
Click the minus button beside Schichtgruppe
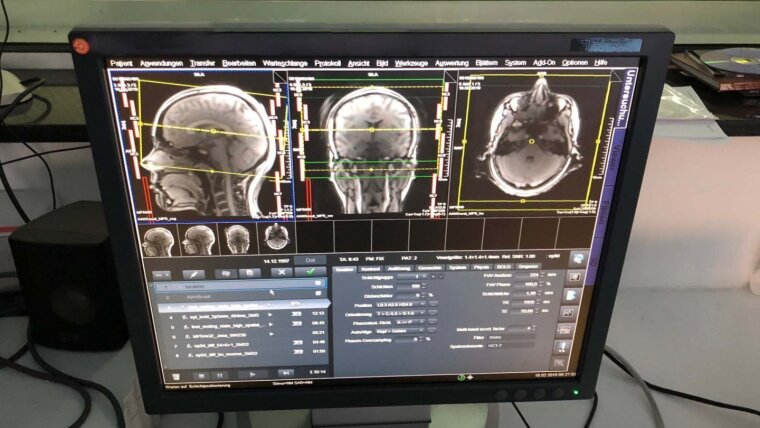coord(441,277)
